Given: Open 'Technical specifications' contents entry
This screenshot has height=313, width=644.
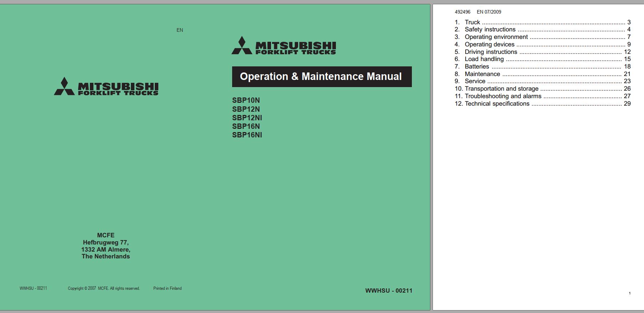Looking at the screenshot, I should [543, 104].
